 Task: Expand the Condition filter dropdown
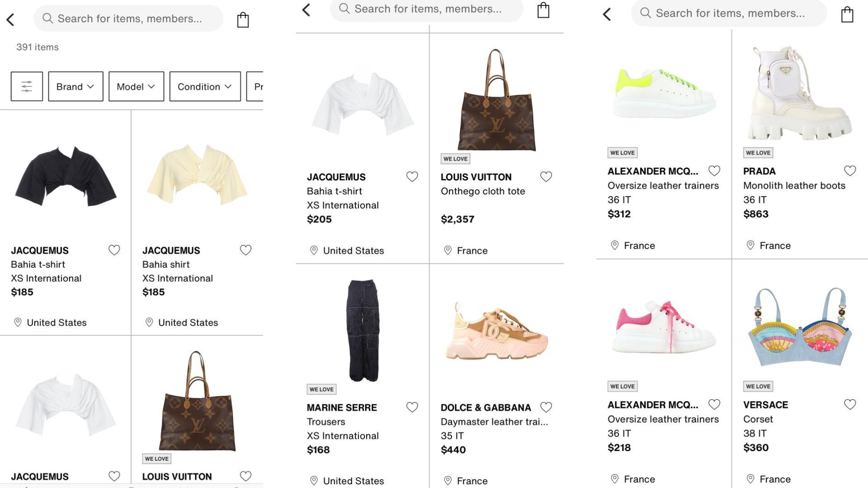click(205, 86)
